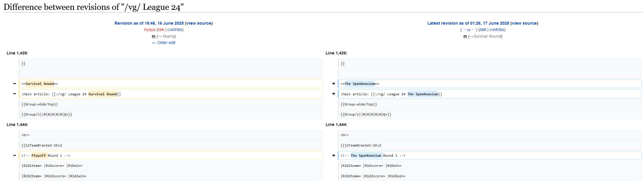
Task: Click '{{Group/1||0|0|0|0|0|Q=}}' in the older revision
Action: 170,114
